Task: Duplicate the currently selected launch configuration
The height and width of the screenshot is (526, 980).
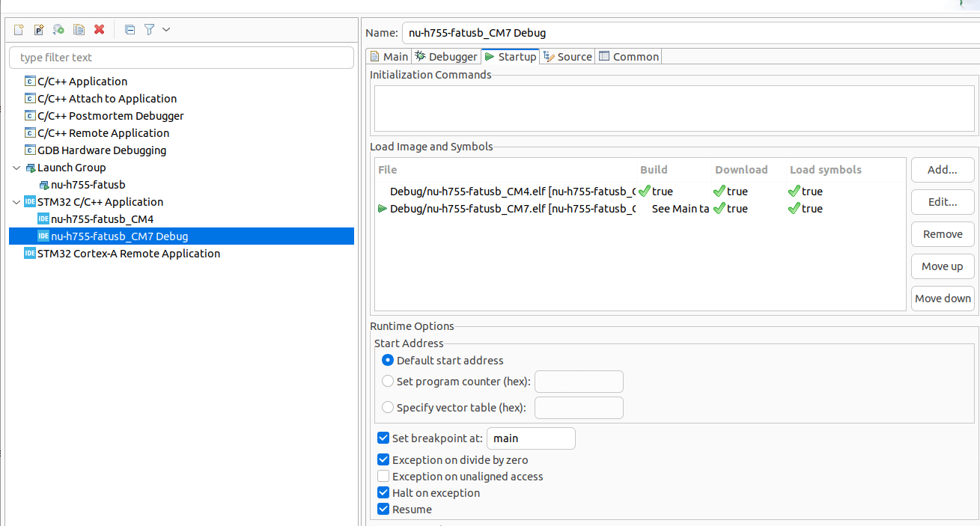Action: click(79, 29)
